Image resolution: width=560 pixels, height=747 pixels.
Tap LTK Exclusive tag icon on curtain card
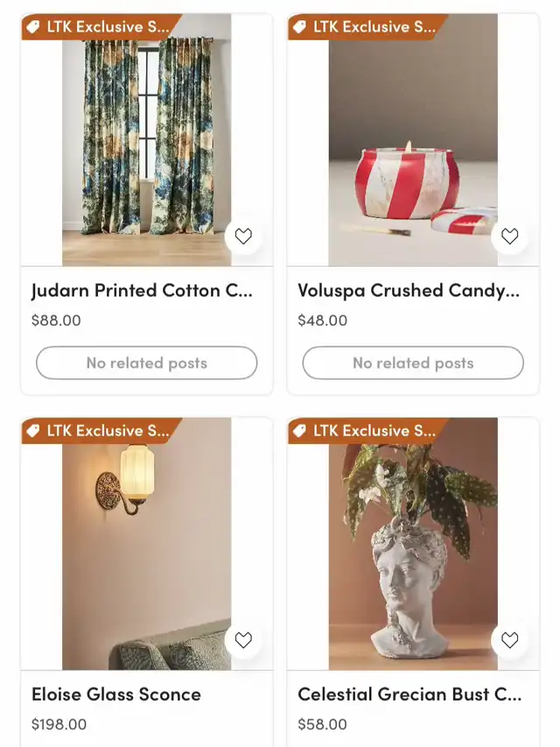(33, 26)
